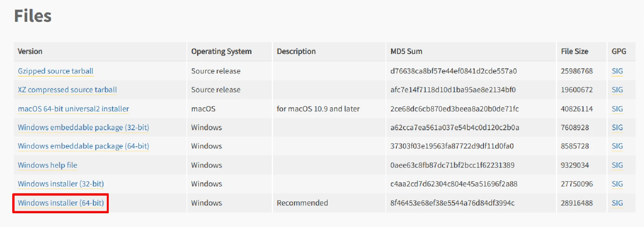This screenshot has height=227, width=644.
Task: Open SIG for Windows installer (32-bit)
Action: tap(617, 184)
